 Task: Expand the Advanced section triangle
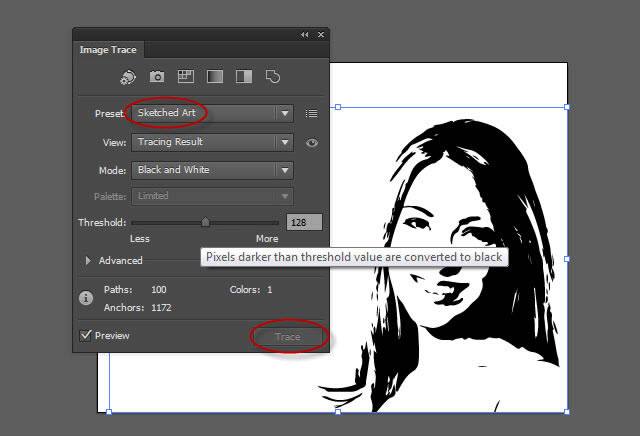(x=88, y=260)
